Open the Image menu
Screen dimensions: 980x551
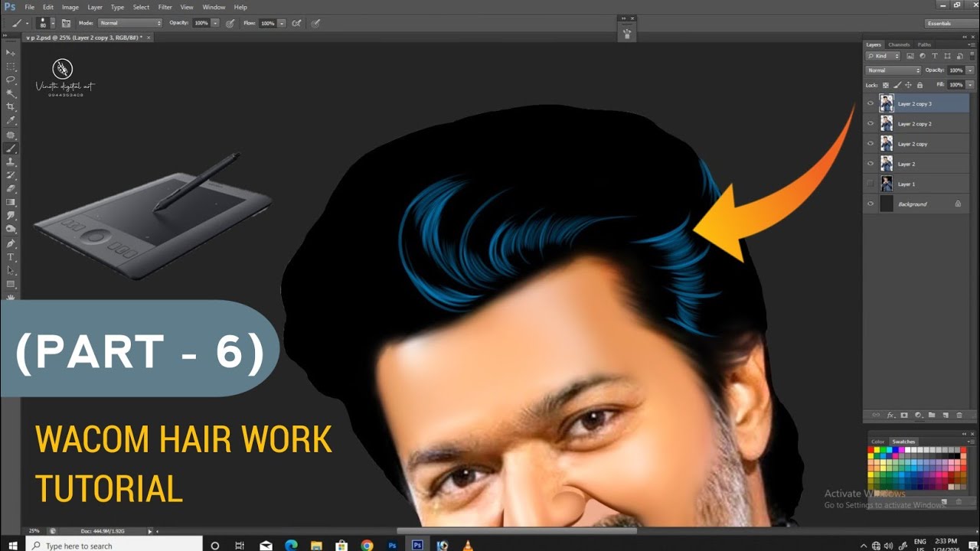(x=70, y=7)
